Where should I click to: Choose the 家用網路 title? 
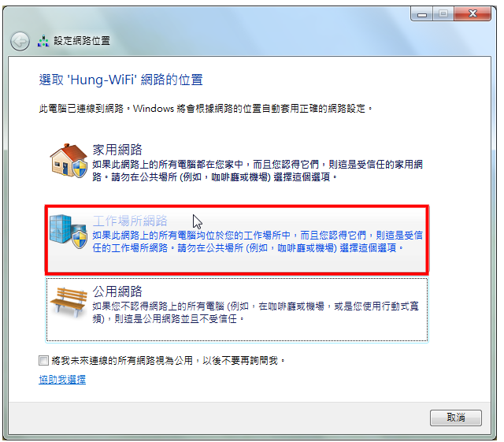click(x=117, y=150)
